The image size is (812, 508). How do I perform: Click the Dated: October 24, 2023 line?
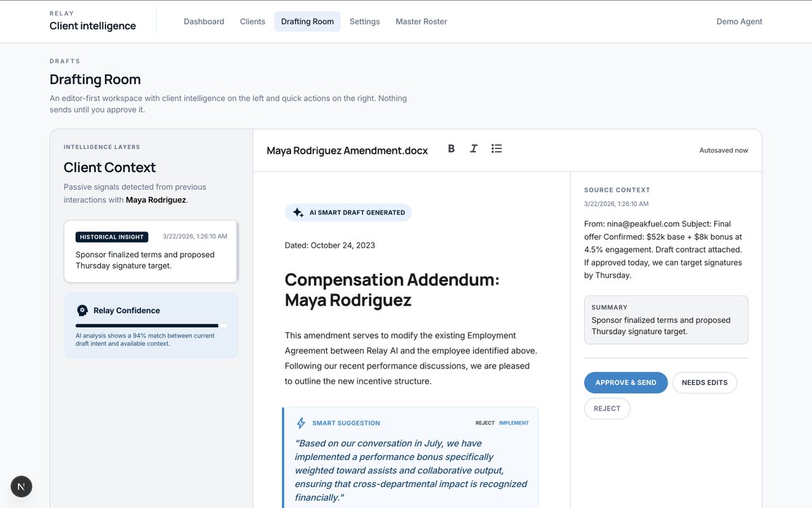(330, 245)
